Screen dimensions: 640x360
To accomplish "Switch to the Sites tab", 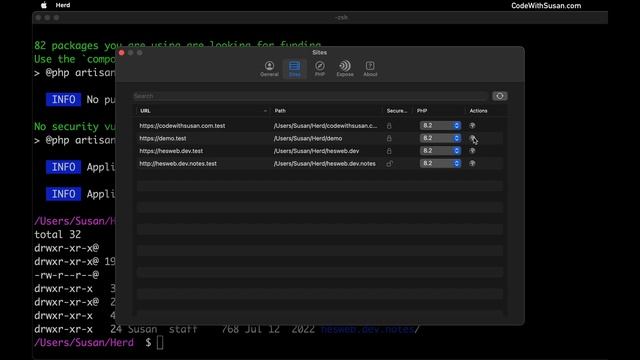I will [x=295, y=69].
